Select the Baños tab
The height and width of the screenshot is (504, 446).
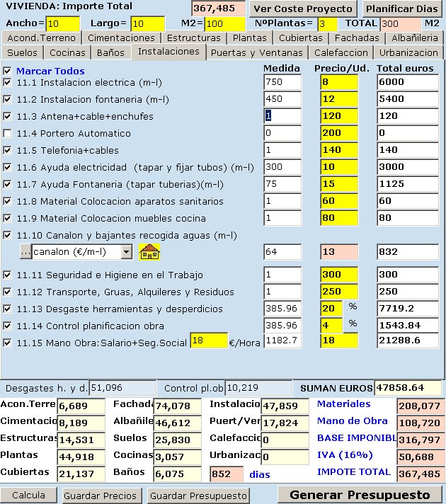coord(110,52)
